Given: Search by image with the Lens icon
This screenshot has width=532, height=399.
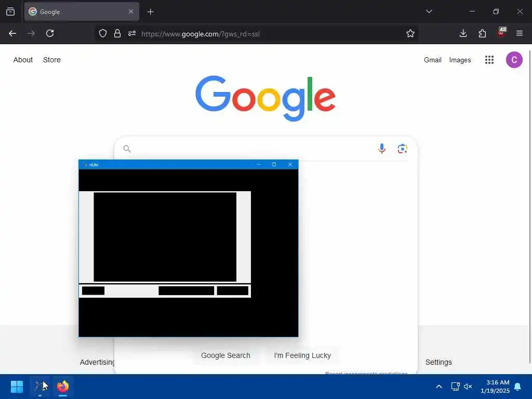Looking at the screenshot, I should [x=403, y=149].
